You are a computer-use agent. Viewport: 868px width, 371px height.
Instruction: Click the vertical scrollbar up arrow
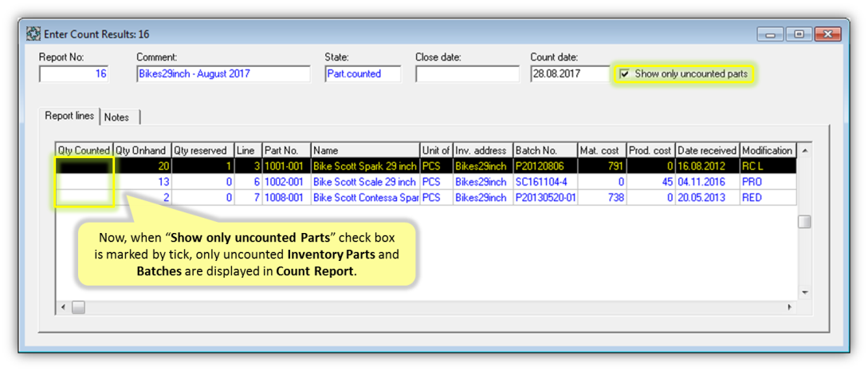[x=804, y=150]
